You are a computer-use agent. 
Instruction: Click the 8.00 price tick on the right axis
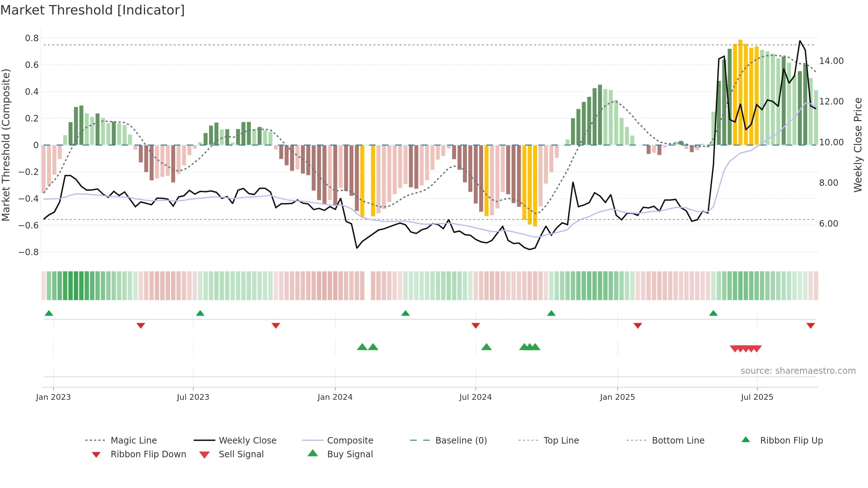pyautogui.click(x=829, y=183)
